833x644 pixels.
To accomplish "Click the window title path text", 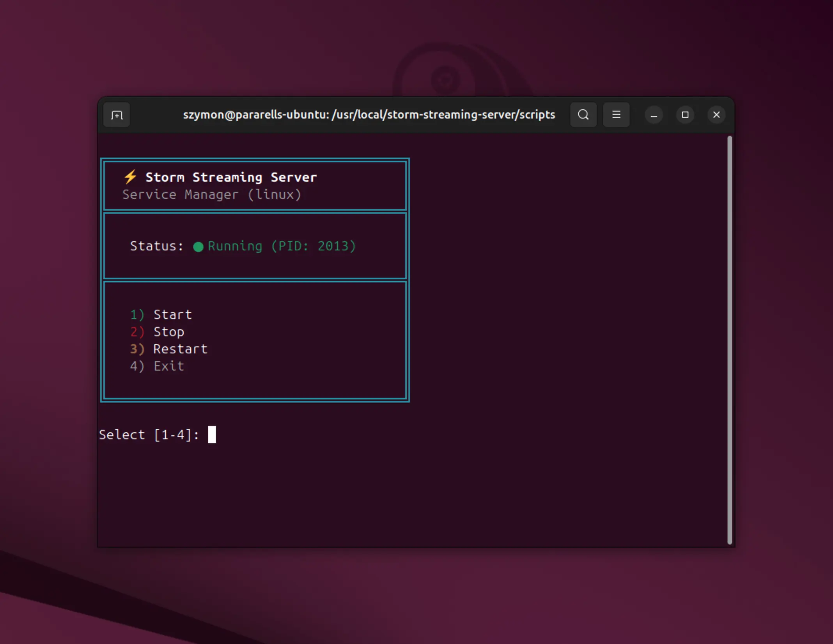I will coord(369,115).
